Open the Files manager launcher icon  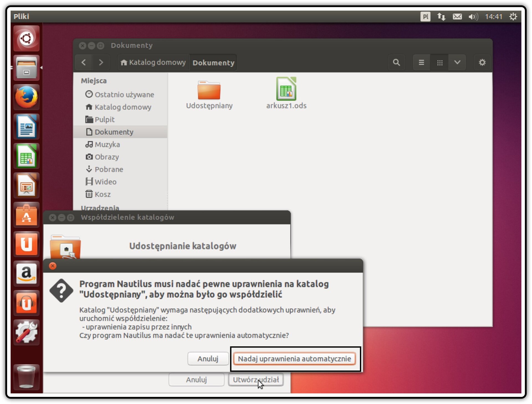(x=26, y=68)
